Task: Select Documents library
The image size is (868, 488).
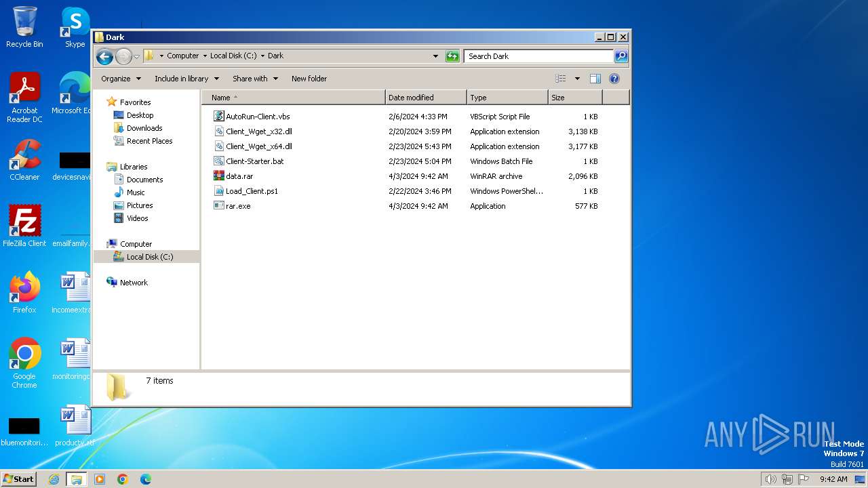Action: pyautogui.click(x=144, y=180)
